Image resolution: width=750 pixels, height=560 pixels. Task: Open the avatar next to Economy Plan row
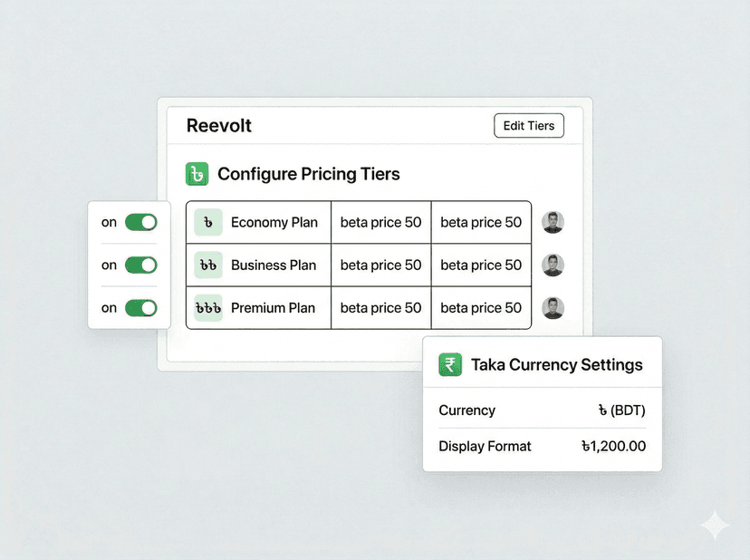point(553,222)
